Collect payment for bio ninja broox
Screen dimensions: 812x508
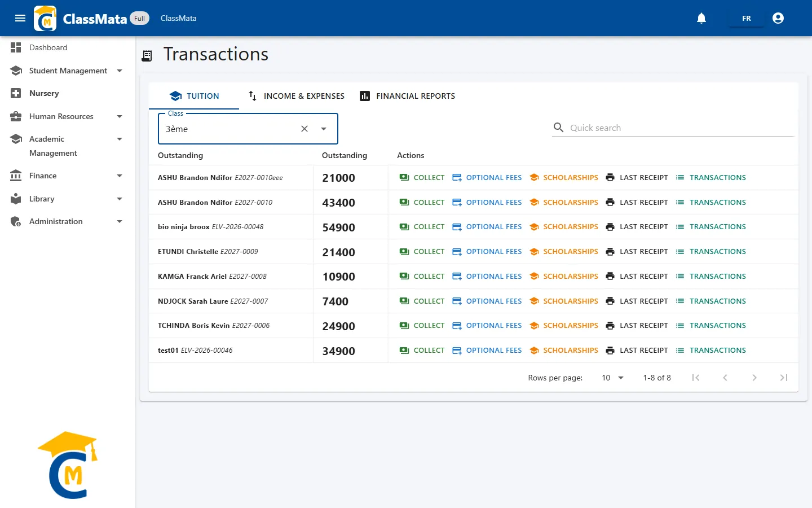pos(422,226)
